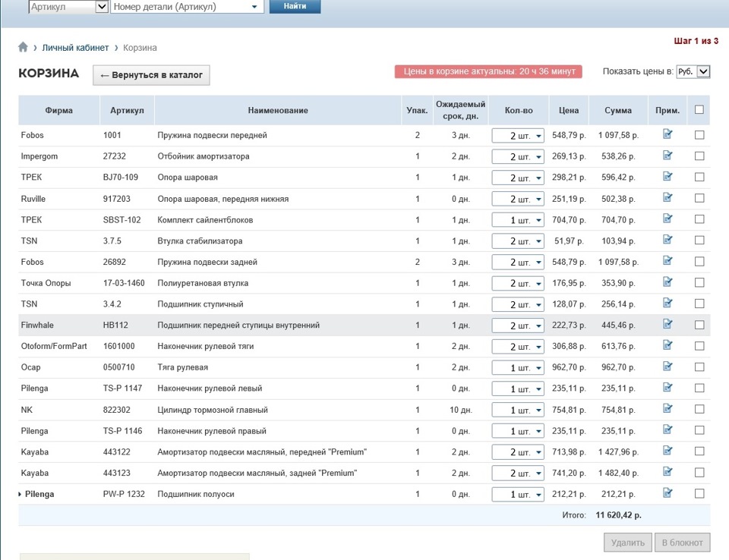
Task: Expand the Артикул search type dropdown
Action: pyautogui.click(x=102, y=7)
